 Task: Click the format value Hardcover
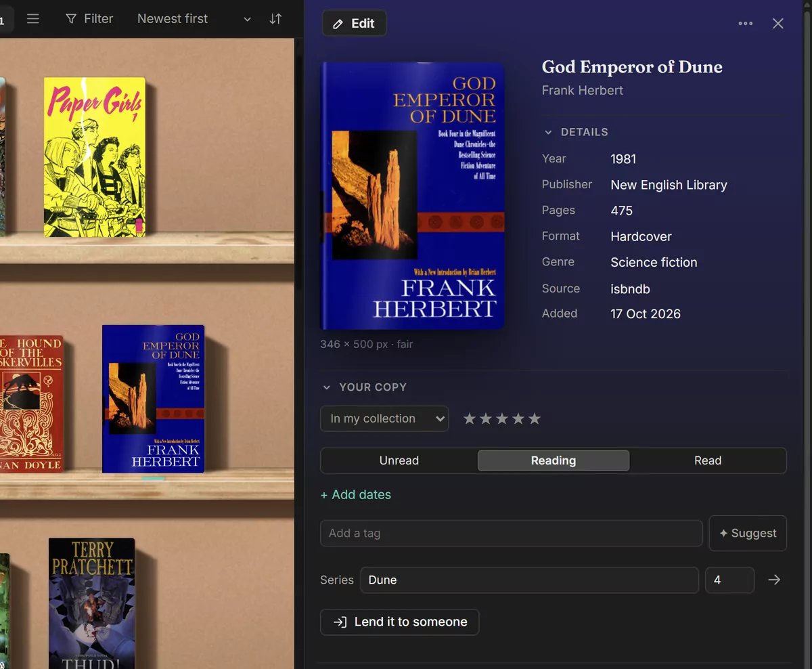(x=641, y=237)
